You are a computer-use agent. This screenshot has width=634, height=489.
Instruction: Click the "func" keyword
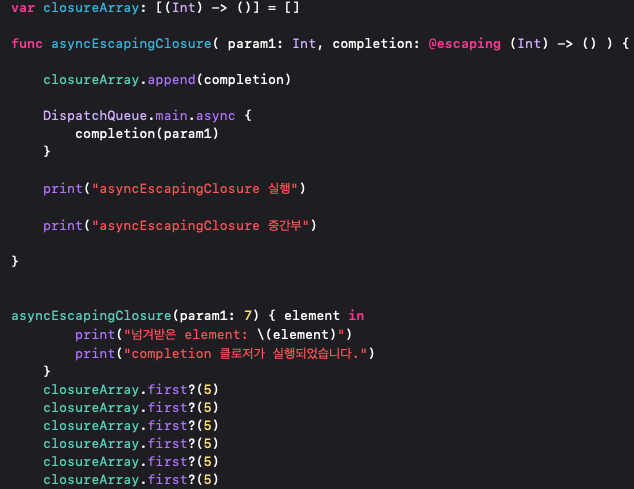point(27,43)
